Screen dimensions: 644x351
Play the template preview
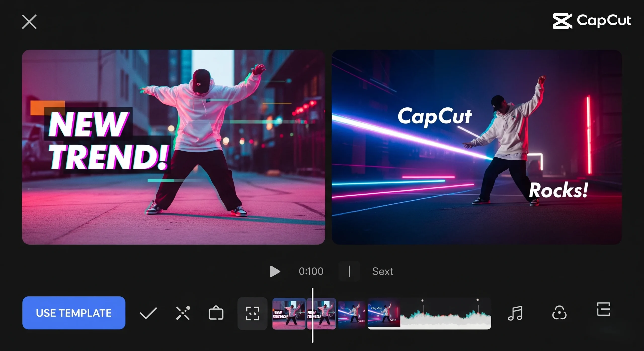tap(275, 271)
